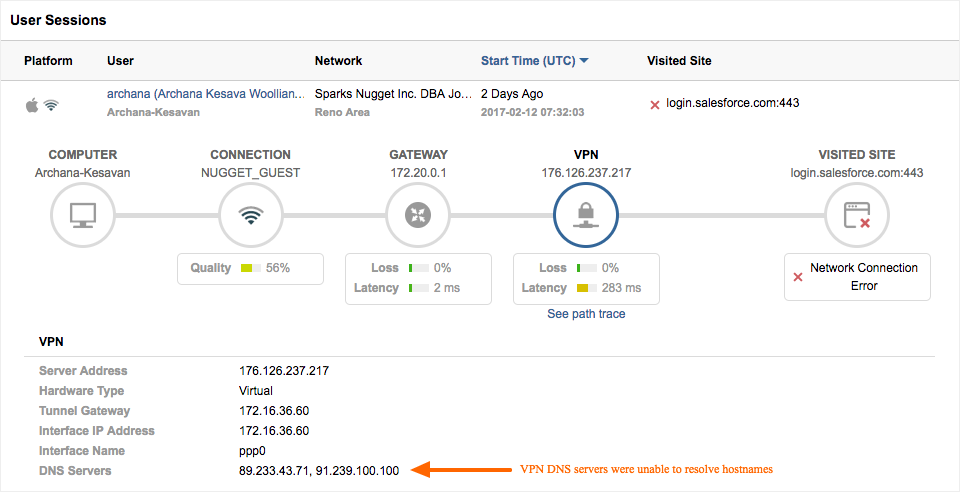Image resolution: width=960 pixels, height=492 pixels.
Task: Click the Visited Site column header
Action: coord(679,61)
